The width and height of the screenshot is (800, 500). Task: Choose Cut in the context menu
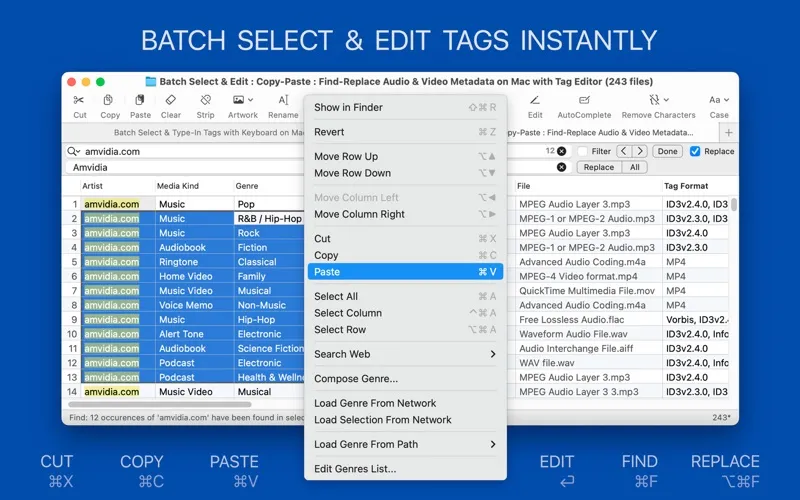[405, 239]
